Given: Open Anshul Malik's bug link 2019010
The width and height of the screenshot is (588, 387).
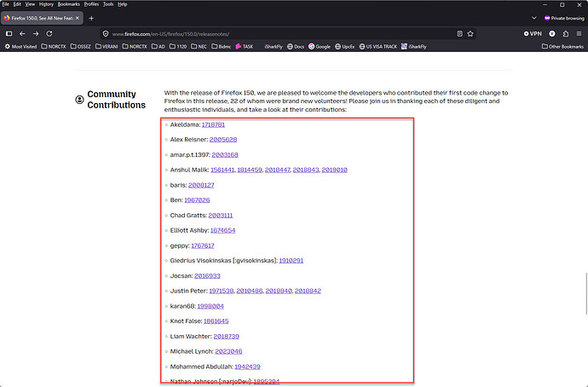Looking at the screenshot, I should (x=335, y=170).
